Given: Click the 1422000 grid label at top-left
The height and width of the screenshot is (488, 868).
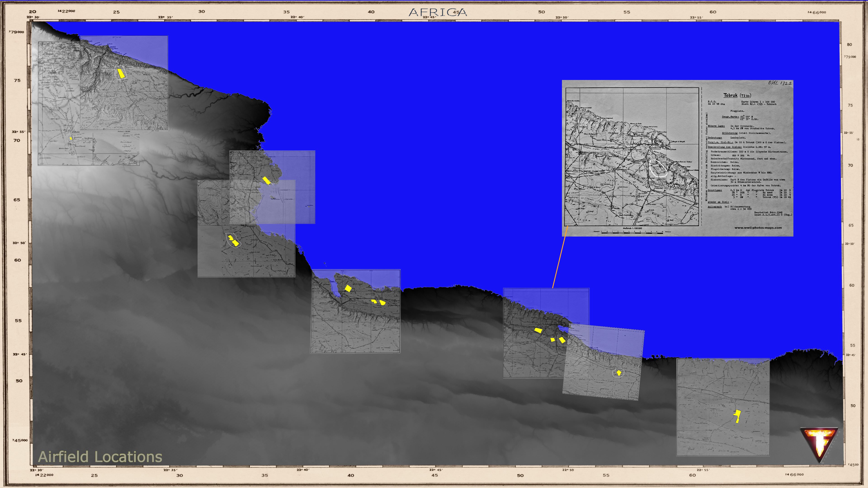Looking at the screenshot, I should pyautogui.click(x=66, y=11).
